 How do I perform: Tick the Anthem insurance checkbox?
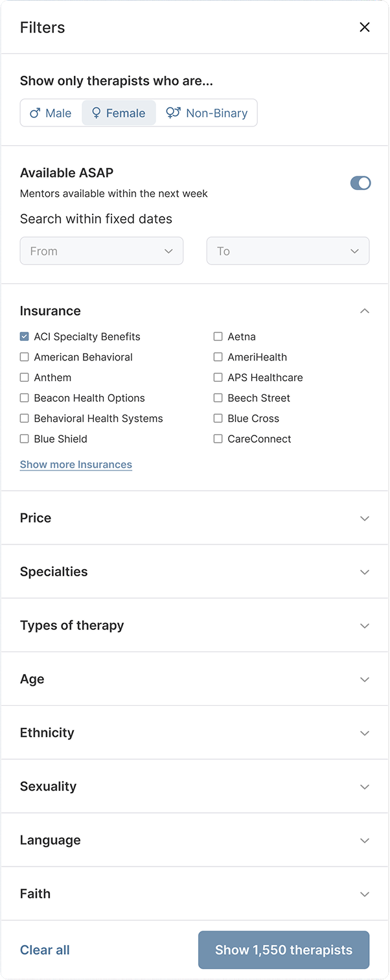(x=25, y=377)
